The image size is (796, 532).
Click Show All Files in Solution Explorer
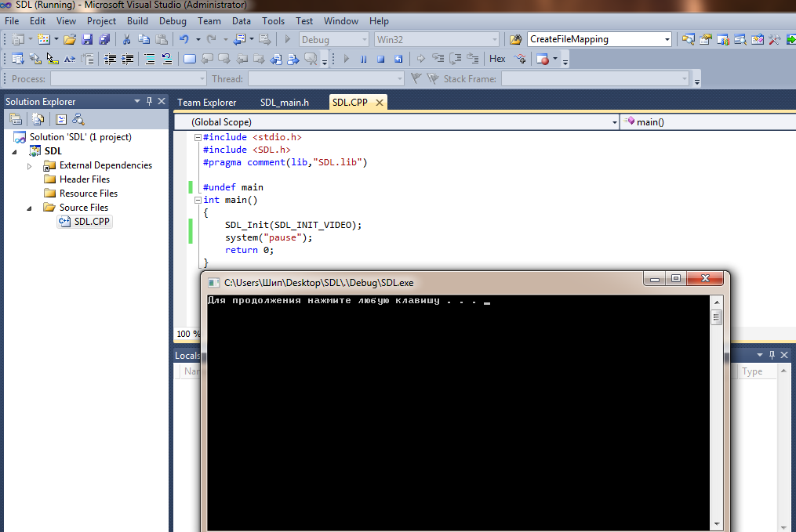tap(38, 119)
